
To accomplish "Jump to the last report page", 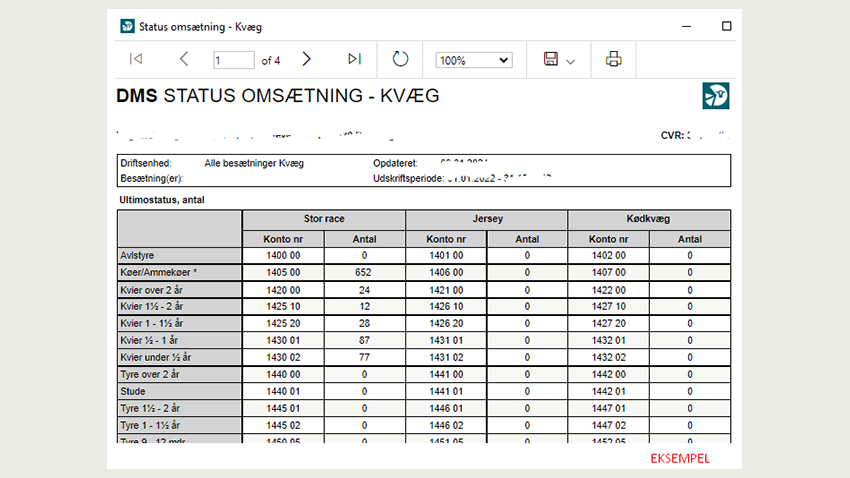I will 354,60.
